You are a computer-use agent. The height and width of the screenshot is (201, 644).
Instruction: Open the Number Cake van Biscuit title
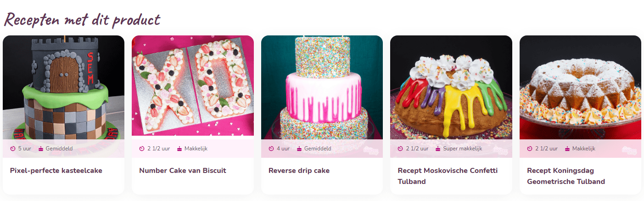(x=183, y=171)
